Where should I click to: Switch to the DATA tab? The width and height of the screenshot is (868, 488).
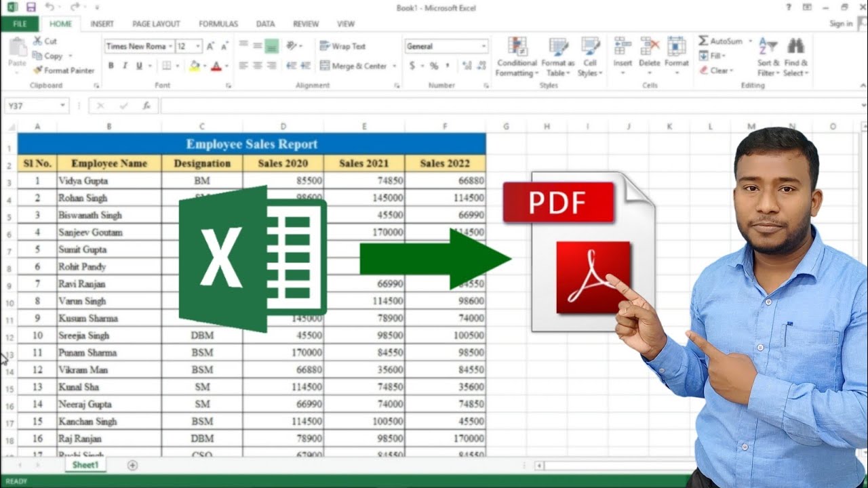265,24
